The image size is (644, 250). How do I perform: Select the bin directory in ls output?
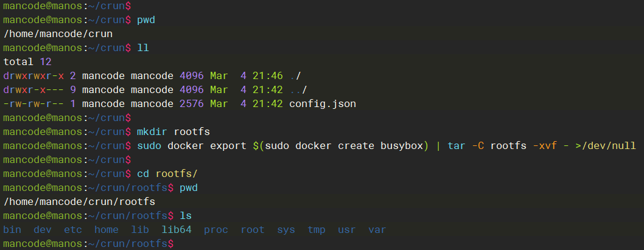pyautogui.click(x=12, y=229)
